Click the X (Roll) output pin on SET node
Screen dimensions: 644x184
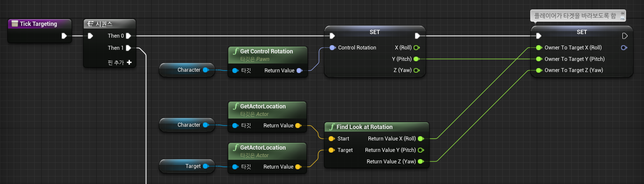point(417,47)
